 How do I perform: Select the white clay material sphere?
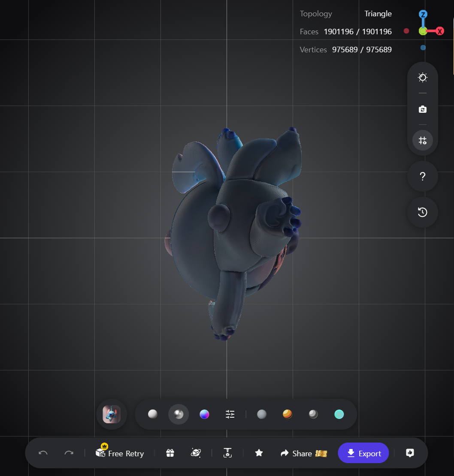point(152,414)
